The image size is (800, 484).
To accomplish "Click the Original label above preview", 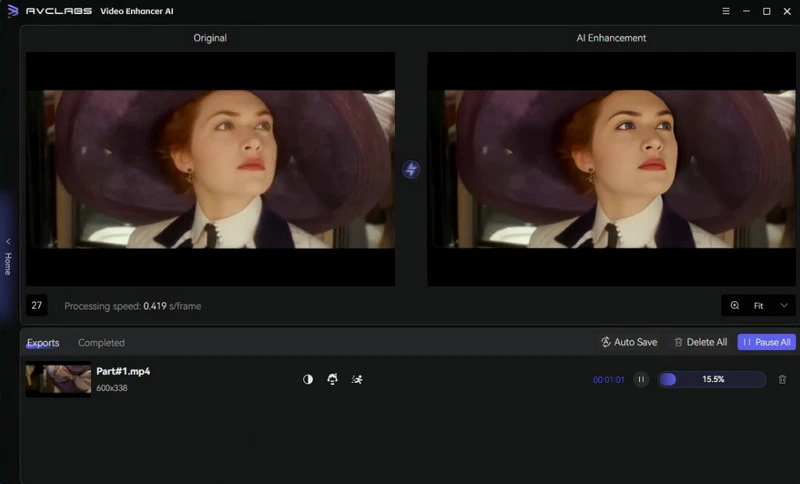I will tap(210, 38).
